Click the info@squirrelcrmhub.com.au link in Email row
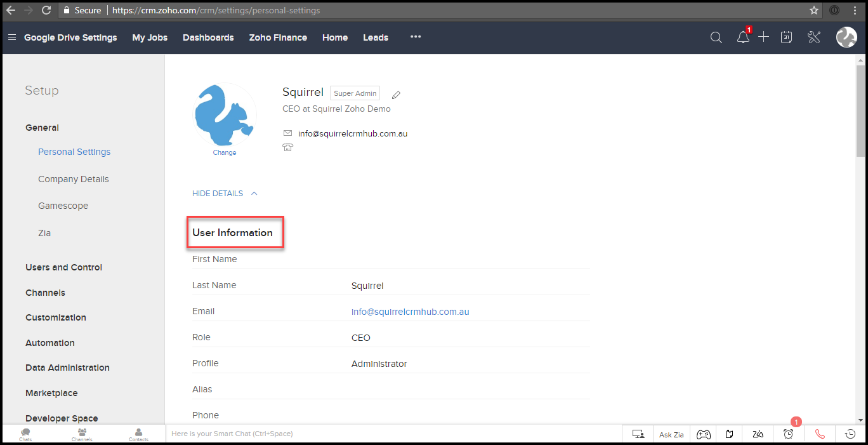868x445 pixels. [x=410, y=312]
